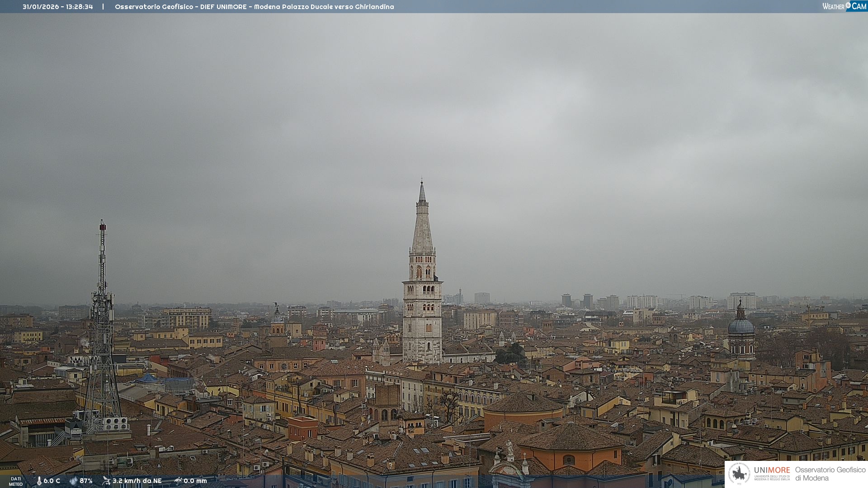The height and width of the screenshot is (488, 868).
Task: Click the rain umbrella precipitation icon
Action: pyautogui.click(x=178, y=481)
